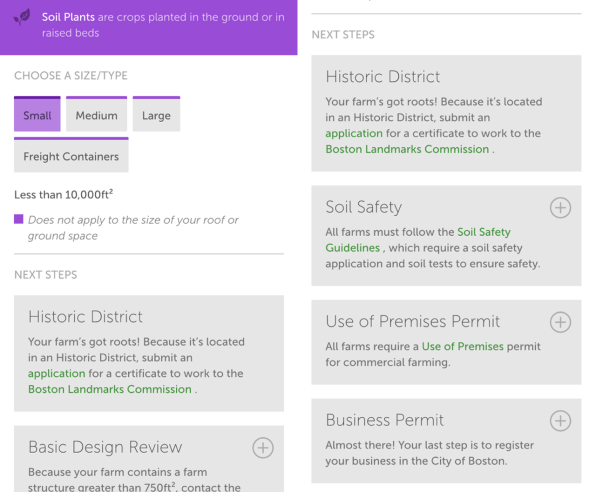Image resolution: width=596 pixels, height=492 pixels.
Task: Expand Use of Premises Permit plus icon
Action: coord(560,322)
